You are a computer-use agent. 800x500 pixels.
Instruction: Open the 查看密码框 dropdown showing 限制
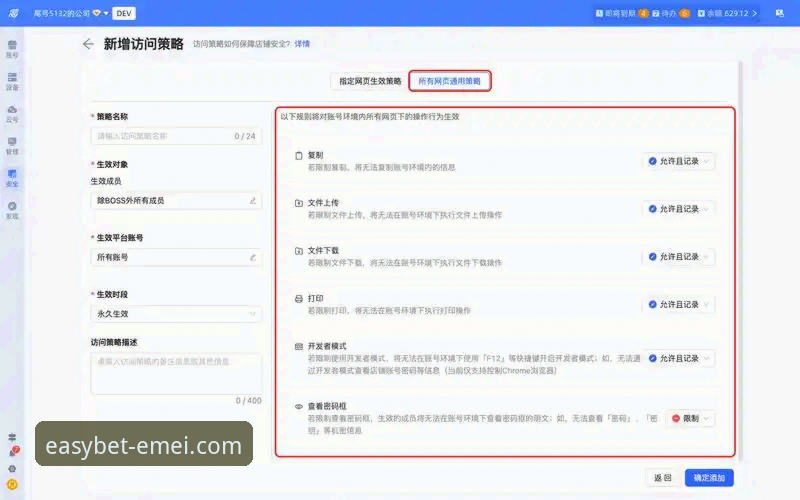(690, 418)
